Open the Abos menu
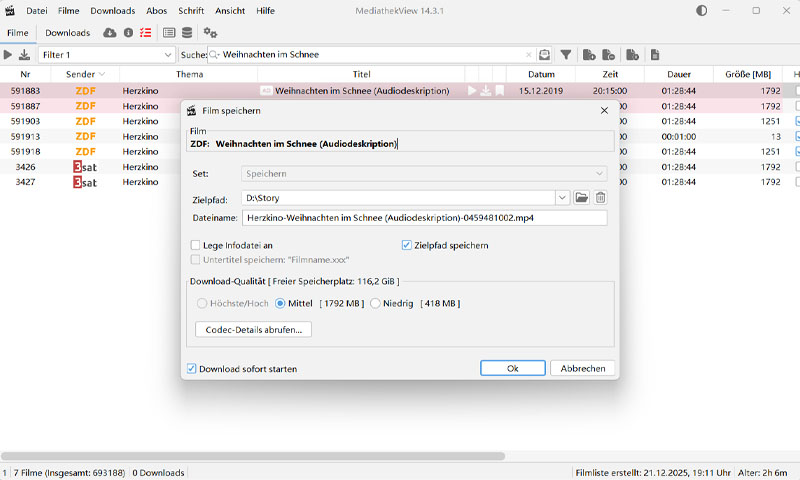Screen dimensions: 800x480 point(157,10)
